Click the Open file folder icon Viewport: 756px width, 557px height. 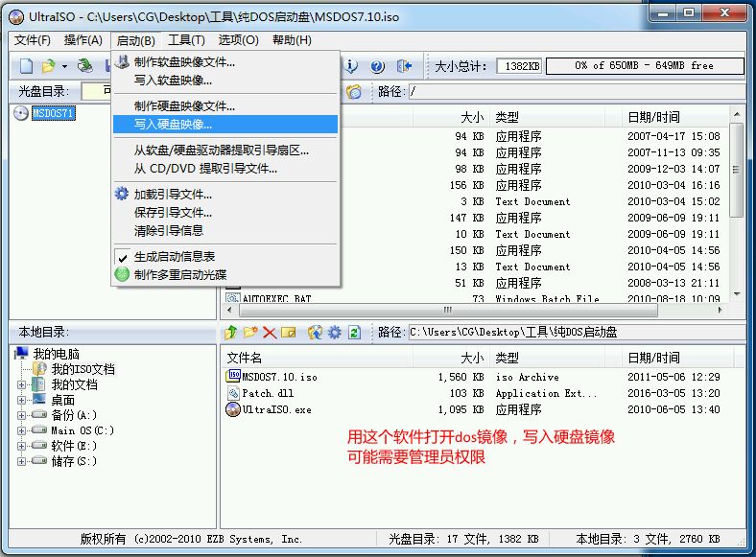click(49, 65)
